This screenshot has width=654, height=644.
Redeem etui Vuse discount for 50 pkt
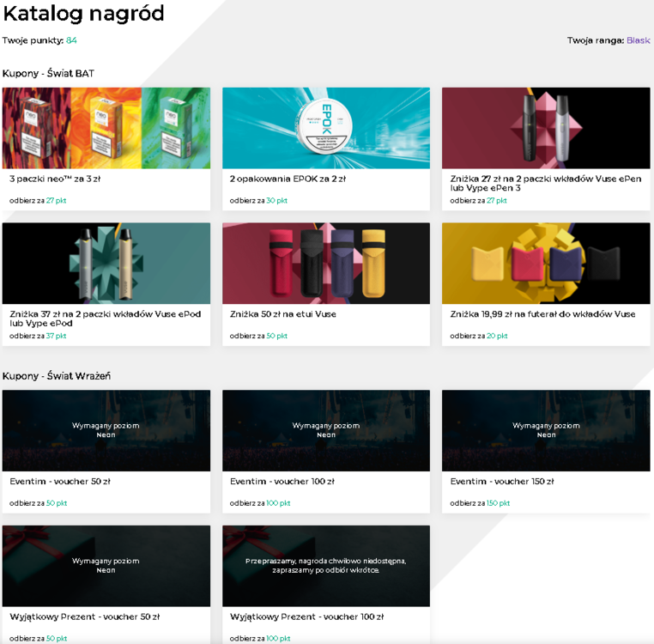[x=258, y=336]
